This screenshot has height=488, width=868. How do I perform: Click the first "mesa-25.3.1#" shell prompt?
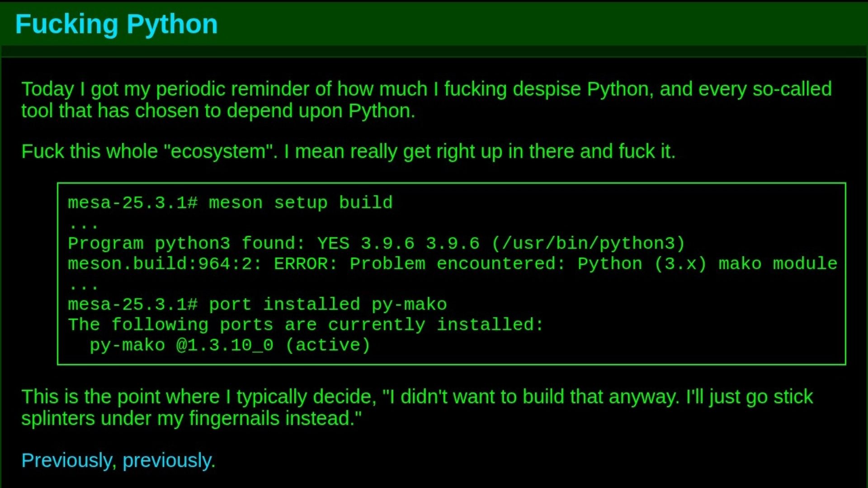[x=132, y=203]
